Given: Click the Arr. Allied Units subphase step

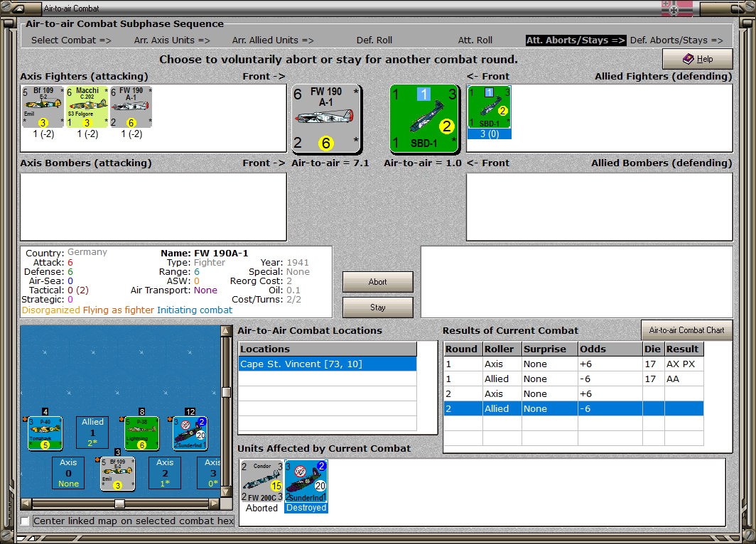Looking at the screenshot, I should coord(273,40).
